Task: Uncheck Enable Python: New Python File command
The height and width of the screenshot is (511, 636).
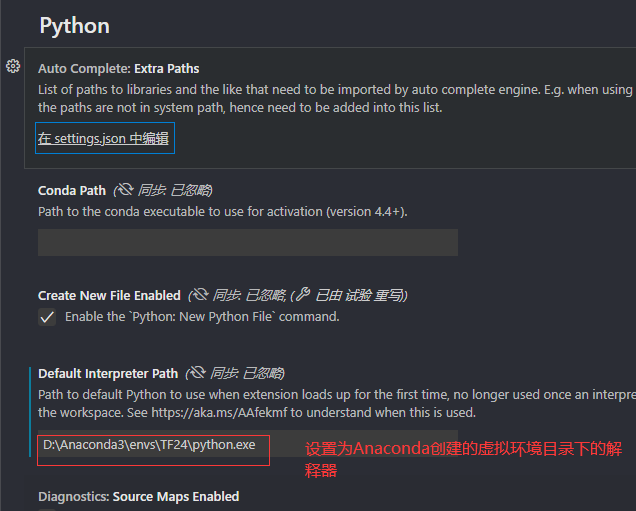Action: click(47, 317)
